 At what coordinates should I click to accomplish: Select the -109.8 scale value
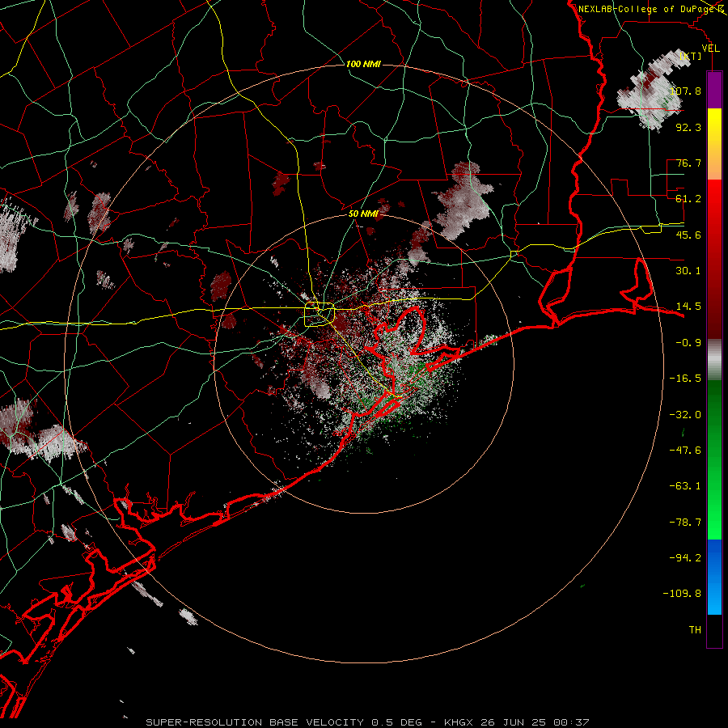tap(682, 594)
